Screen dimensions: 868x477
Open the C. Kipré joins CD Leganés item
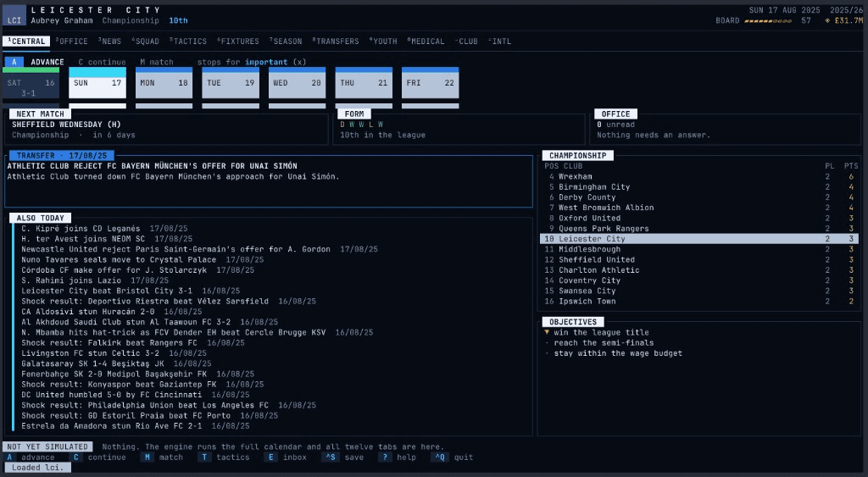click(104, 229)
